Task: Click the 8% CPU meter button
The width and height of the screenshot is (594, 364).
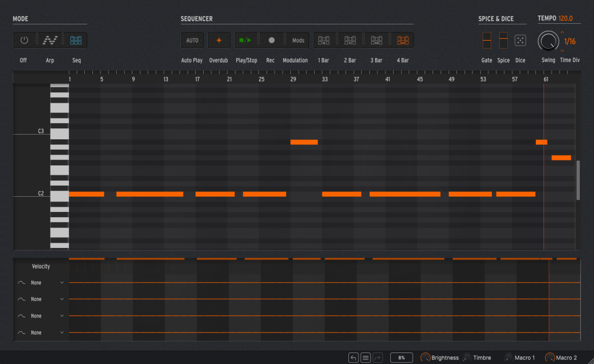Action: (x=401, y=358)
